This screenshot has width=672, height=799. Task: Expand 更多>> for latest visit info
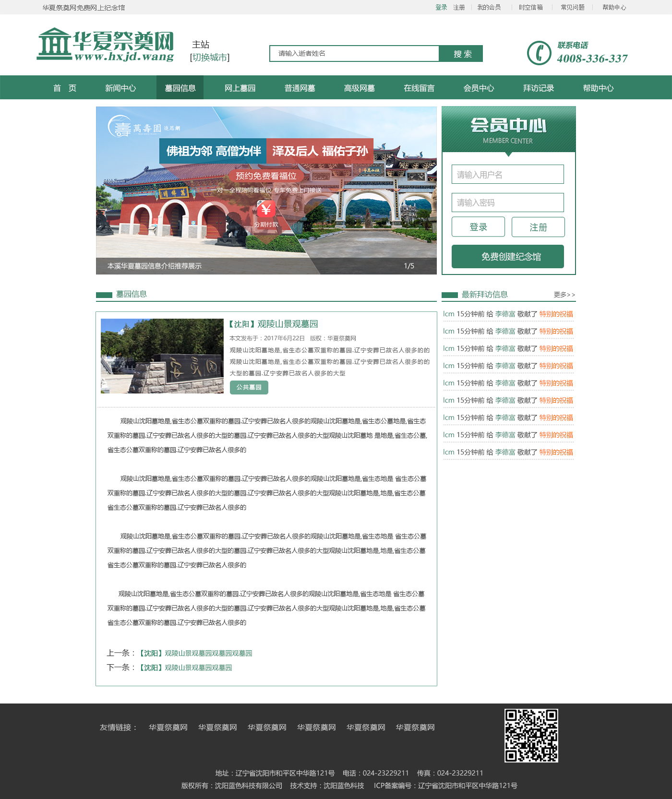564,295
